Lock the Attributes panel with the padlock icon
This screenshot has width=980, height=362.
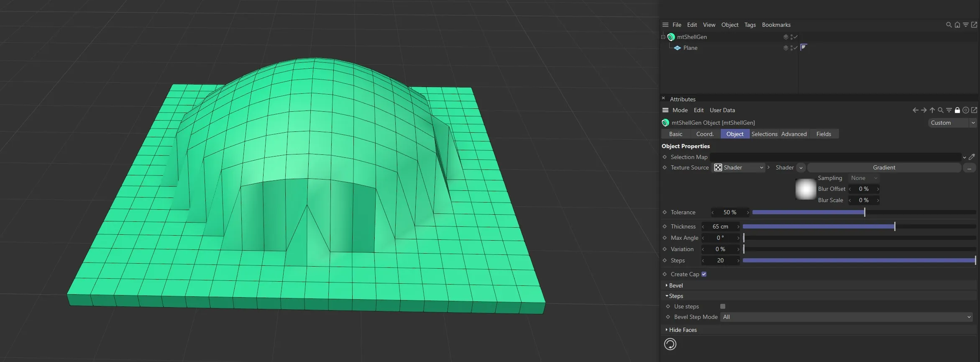(x=957, y=110)
